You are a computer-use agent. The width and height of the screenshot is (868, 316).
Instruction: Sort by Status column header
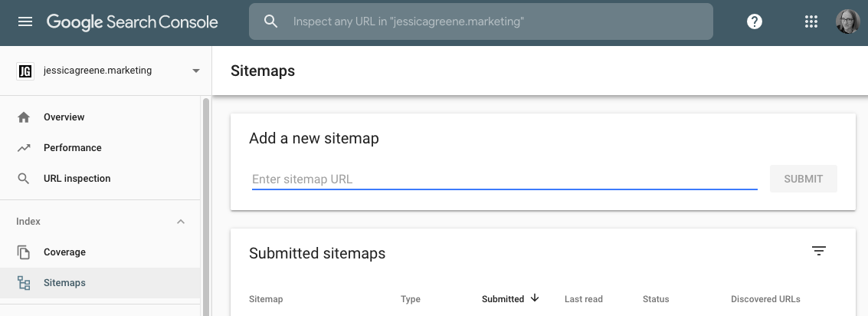point(656,299)
